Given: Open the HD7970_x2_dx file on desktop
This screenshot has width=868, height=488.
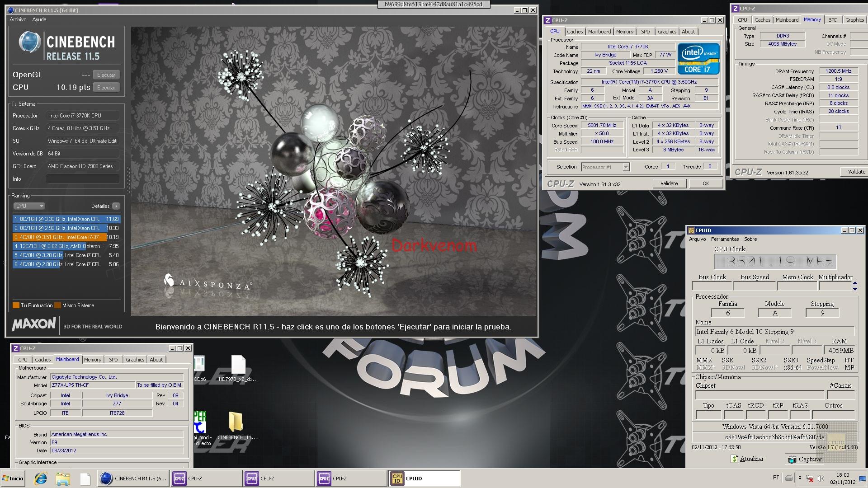Looking at the screenshot, I should click(x=238, y=369).
